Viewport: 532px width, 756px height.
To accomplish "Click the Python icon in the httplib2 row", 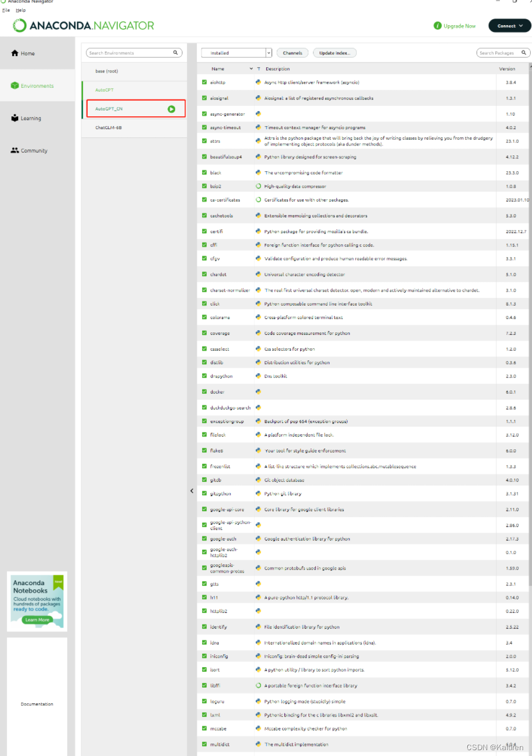I will (x=258, y=611).
